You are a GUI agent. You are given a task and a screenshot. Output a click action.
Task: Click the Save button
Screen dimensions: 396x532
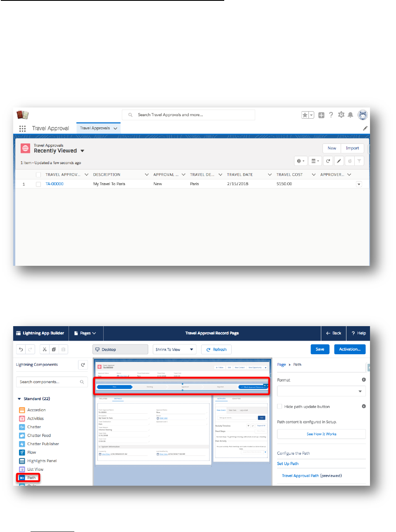(x=320, y=349)
